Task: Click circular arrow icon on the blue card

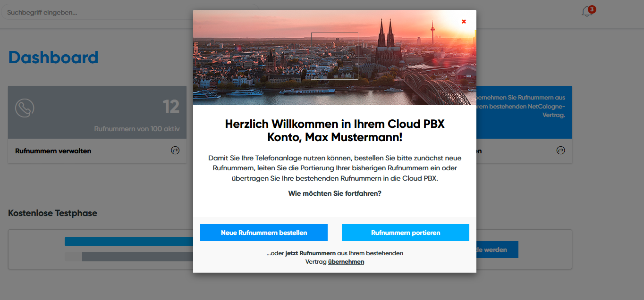Action: tap(560, 150)
